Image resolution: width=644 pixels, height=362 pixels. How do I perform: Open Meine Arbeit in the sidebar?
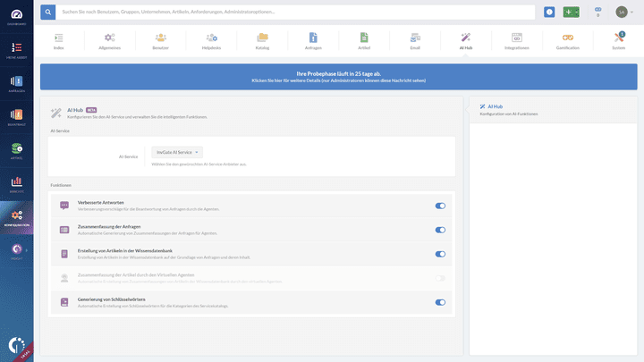(x=16, y=50)
